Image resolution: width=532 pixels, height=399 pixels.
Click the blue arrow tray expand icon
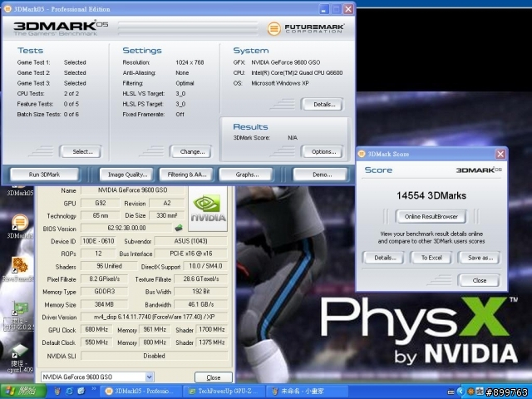461,392
